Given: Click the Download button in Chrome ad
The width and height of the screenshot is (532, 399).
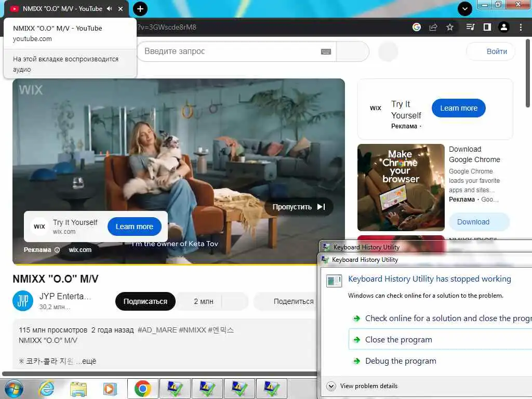Looking at the screenshot, I should 479,222.
